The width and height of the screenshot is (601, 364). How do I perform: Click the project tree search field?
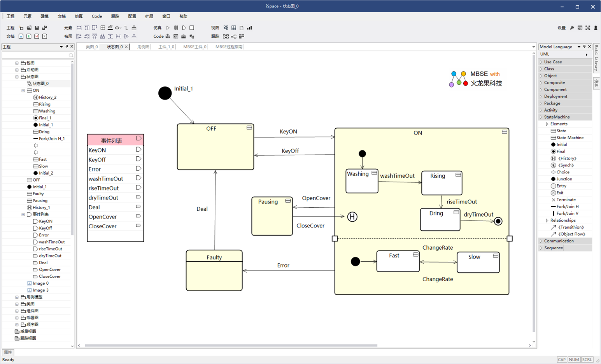click(x=38, y=55)
